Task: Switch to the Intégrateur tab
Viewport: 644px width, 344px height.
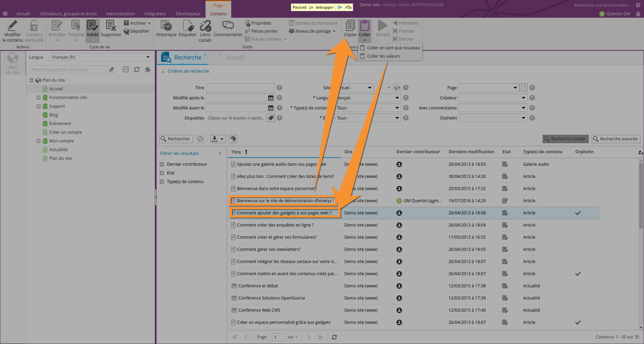Action: tap(155, 14)
